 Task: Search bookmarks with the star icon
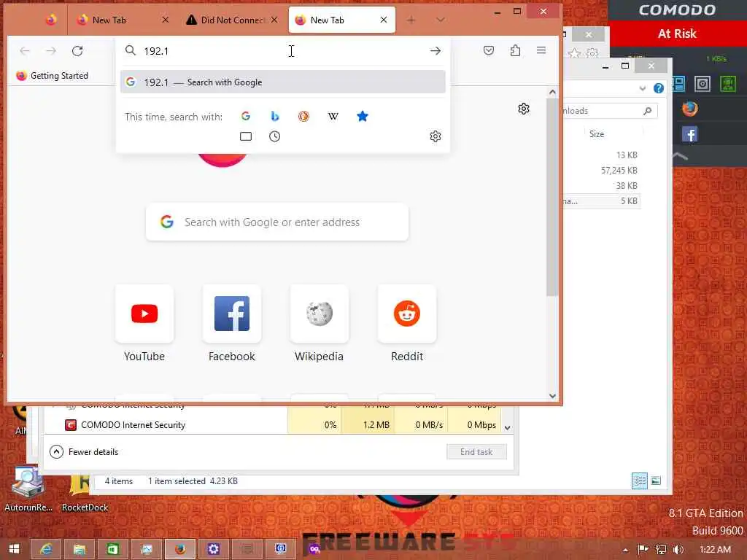point(362,116)
